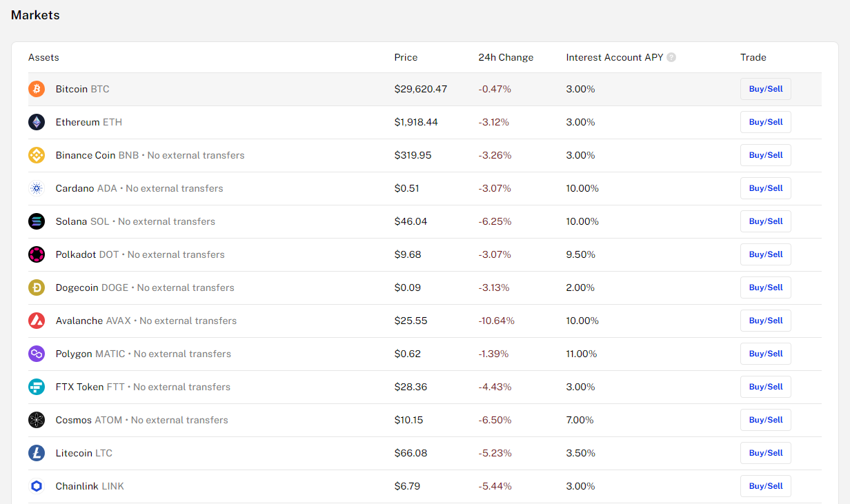Click the FTX Token price $28.36

(x=411, y=387)
